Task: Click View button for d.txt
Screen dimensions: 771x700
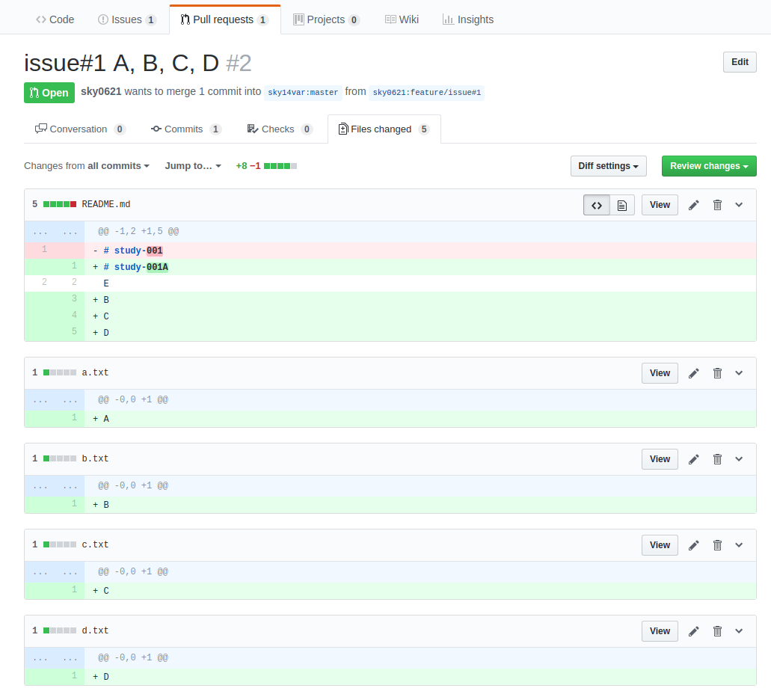Action: (660, 631)
